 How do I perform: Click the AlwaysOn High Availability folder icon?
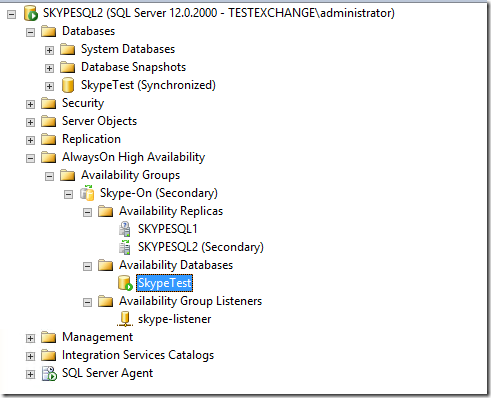pos(49,158)
